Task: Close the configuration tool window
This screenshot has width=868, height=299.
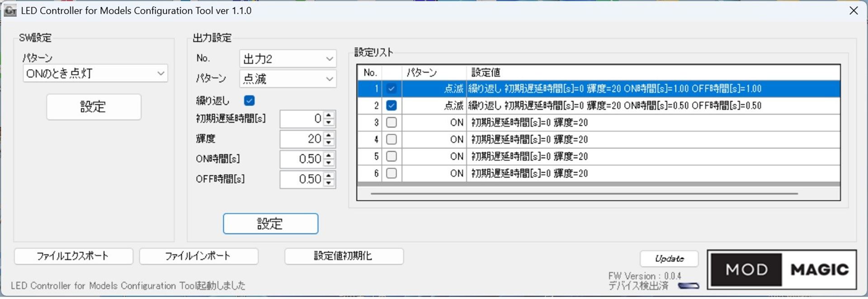Action: pos(854,10)
